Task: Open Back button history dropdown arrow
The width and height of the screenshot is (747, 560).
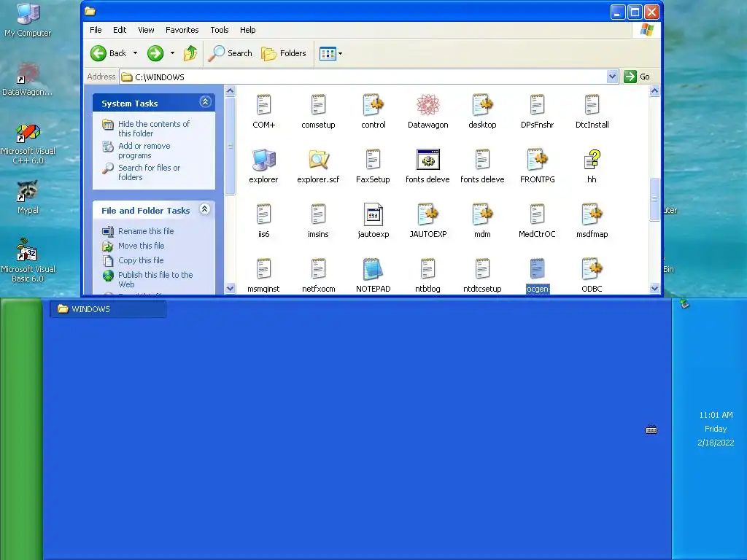Action: 135,53
